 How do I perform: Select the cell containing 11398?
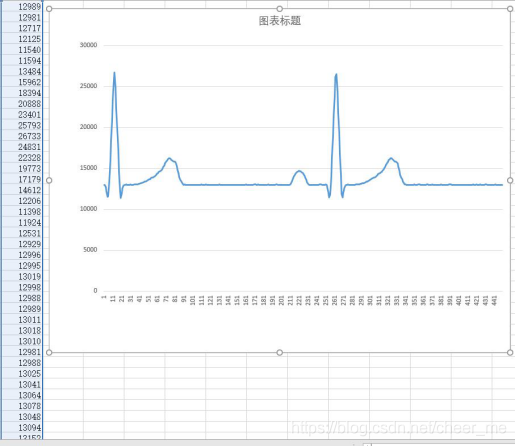[x=22, y=212]
